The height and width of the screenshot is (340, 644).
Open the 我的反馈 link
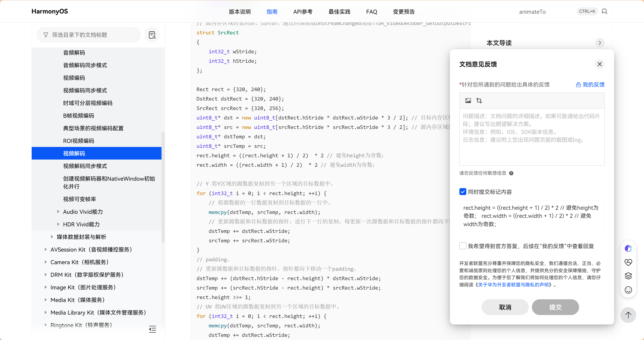(x=590, y=85)
